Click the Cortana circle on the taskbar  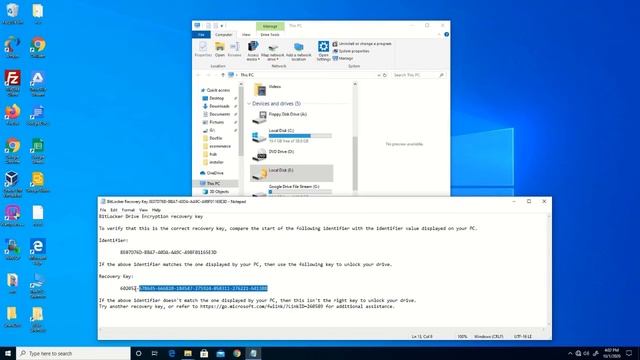(138, 353)
